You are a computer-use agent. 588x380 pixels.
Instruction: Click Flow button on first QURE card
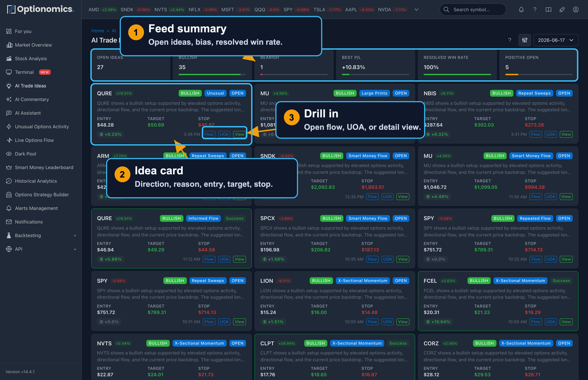[x=209, y=134]
